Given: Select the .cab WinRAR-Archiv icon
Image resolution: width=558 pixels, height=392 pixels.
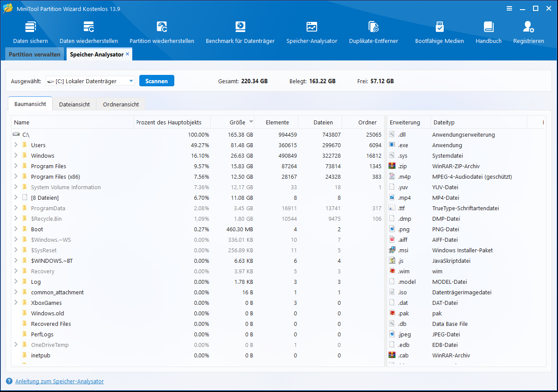Looking at the screenshot, I should pos(392,355).
